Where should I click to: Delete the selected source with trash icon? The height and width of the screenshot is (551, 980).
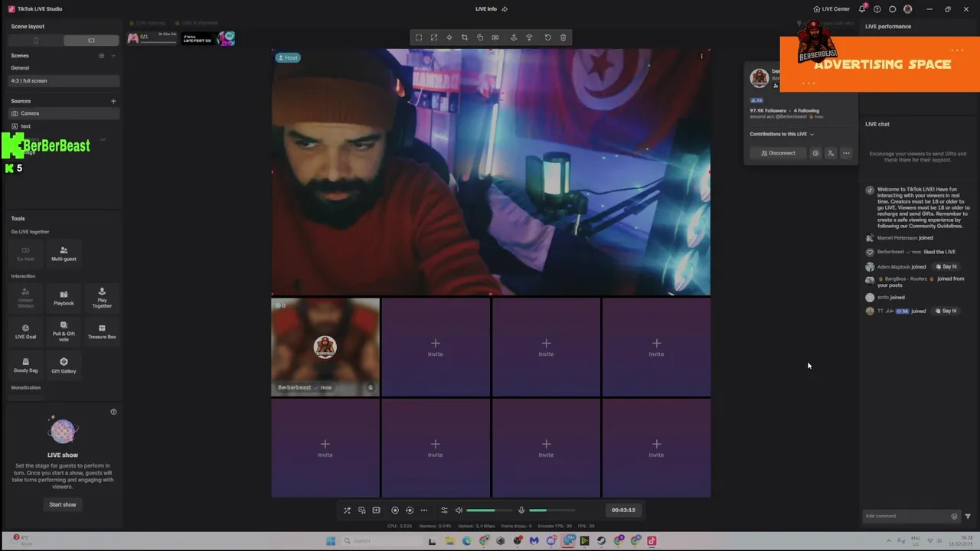(x=563, y=37)
